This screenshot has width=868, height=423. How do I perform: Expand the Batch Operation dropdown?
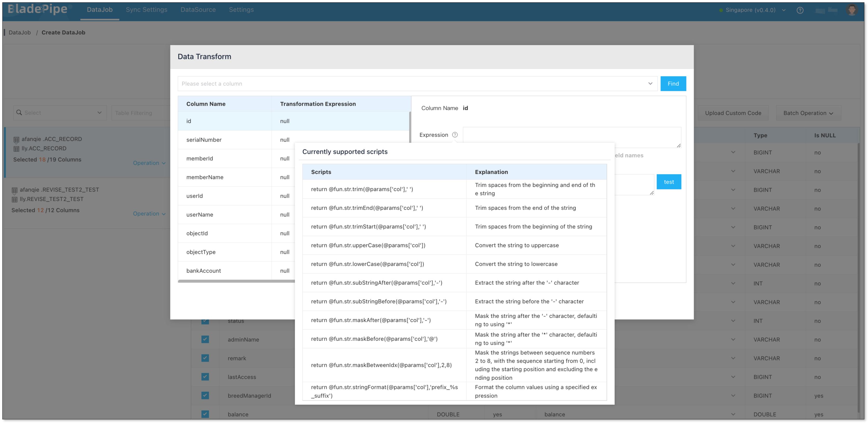tap(808, 113)
